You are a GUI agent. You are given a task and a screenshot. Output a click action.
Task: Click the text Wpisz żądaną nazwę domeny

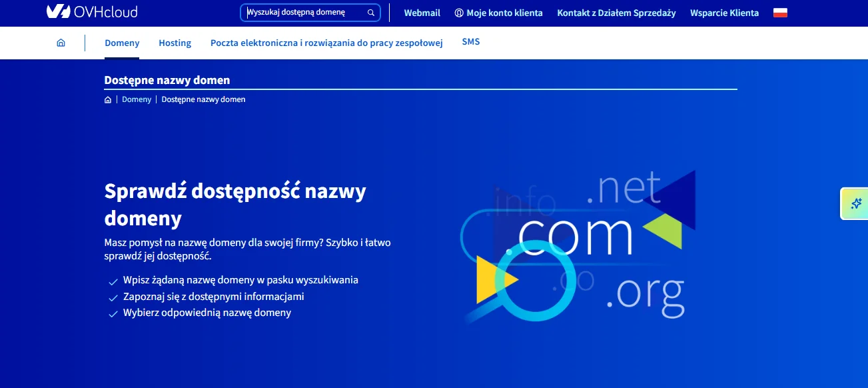tap(240, 280)
